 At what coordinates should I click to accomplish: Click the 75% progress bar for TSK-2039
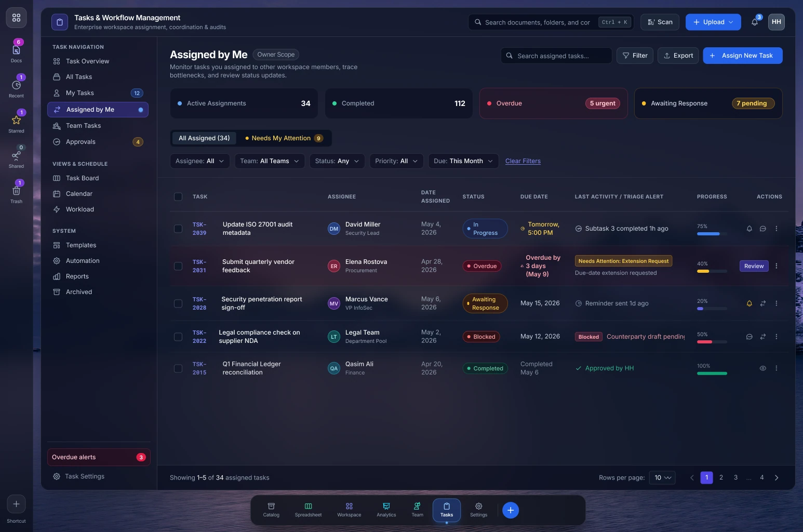[712, 234]
